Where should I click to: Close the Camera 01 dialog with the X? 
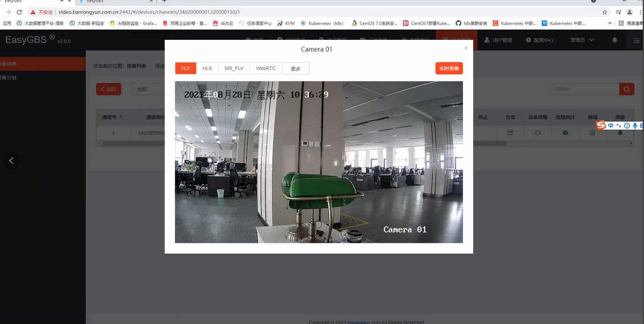pos(466,48)
